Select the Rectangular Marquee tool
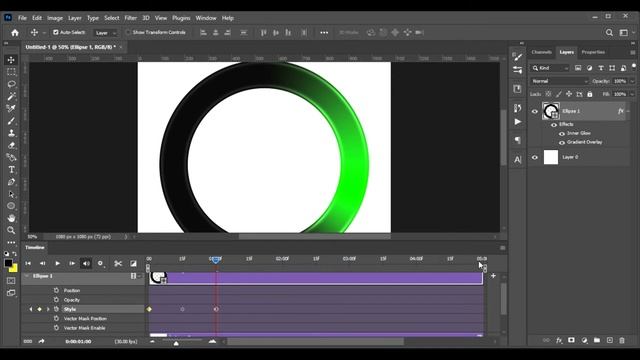This screenshot has height=360, width=640. point(11,72)
